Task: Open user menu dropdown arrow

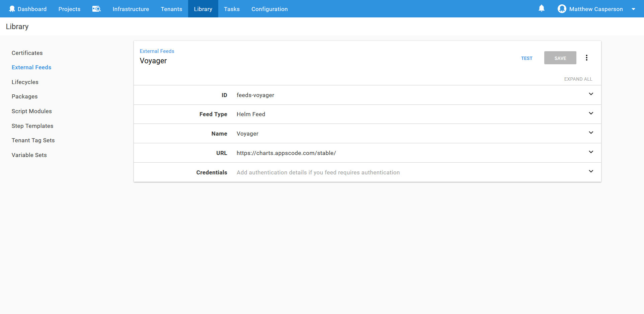Action: pos(633,9)
